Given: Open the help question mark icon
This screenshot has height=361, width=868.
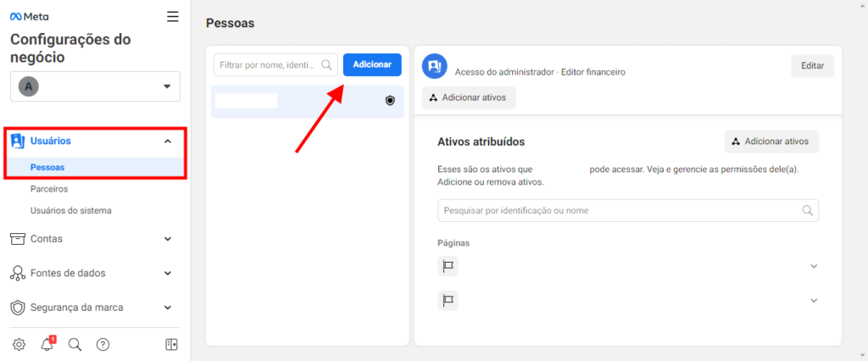Looking at the screenshot, I should click(x=103, y=344).
